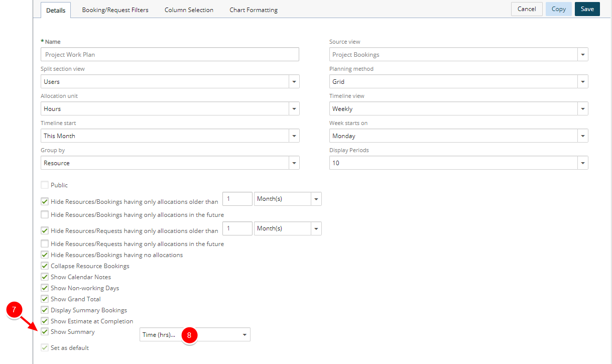Image resolution: width=612 pixels, height=364 pixels.
Task: Click the Name input field
Action: click(170, 55)
